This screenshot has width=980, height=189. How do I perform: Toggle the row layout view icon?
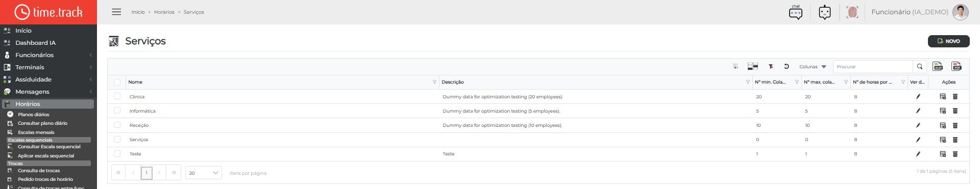(x=753, y=66)
